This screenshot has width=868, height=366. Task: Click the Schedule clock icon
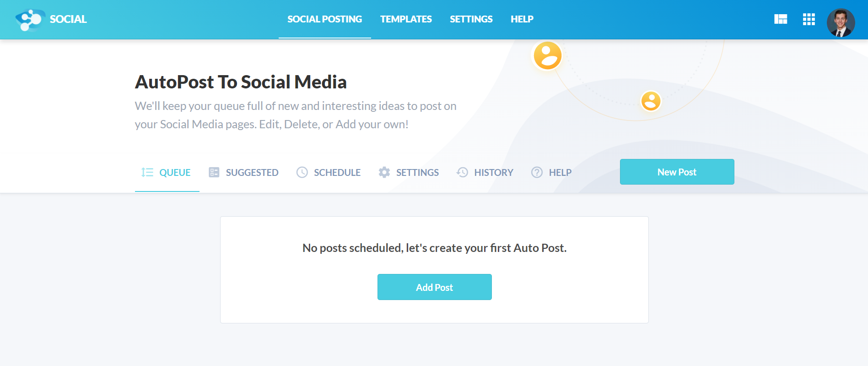[x=302, y=172]
